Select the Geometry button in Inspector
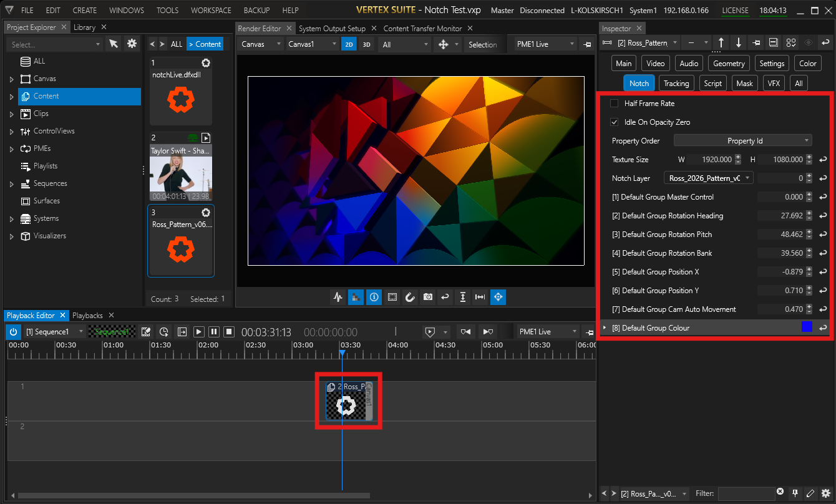The image size is (836, 504). click(729, 64)
